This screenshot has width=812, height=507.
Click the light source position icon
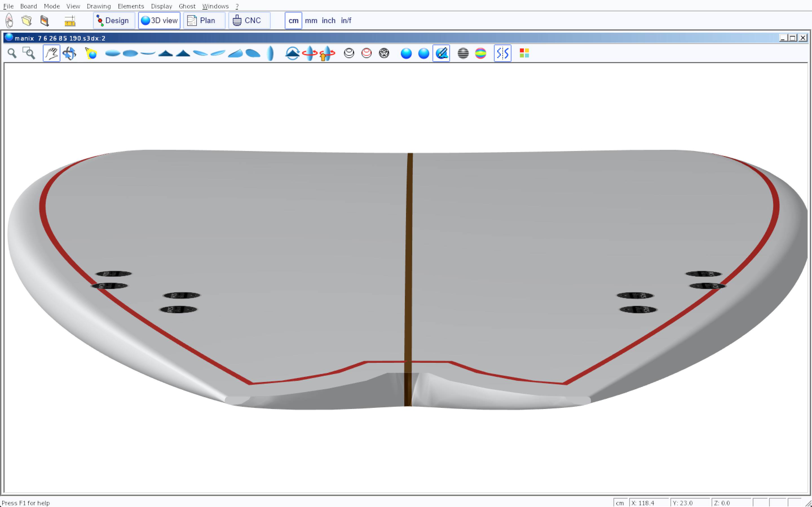[x=91, y=53]
